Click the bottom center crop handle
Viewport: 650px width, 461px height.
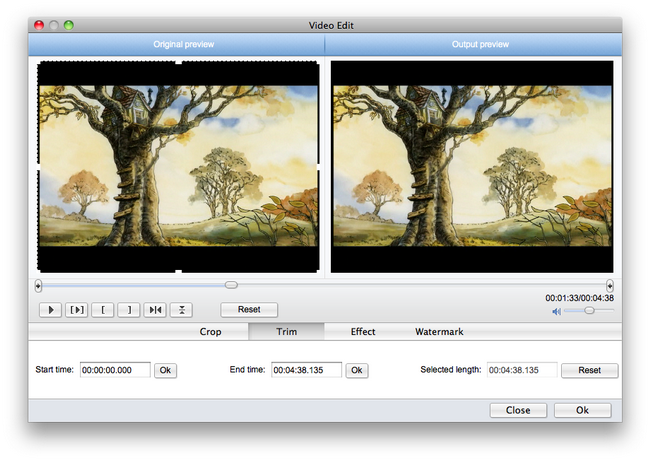click(179, 272)
